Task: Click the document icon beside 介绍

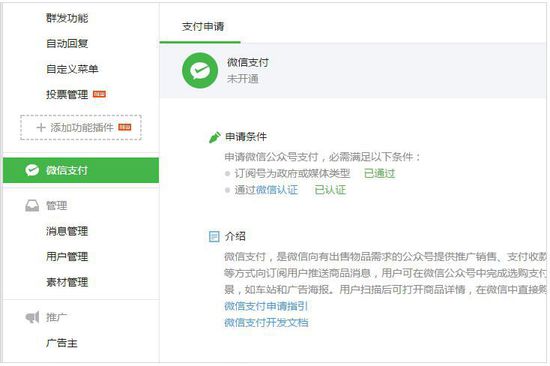Action: pyautogui.click(x=214, y=237)
